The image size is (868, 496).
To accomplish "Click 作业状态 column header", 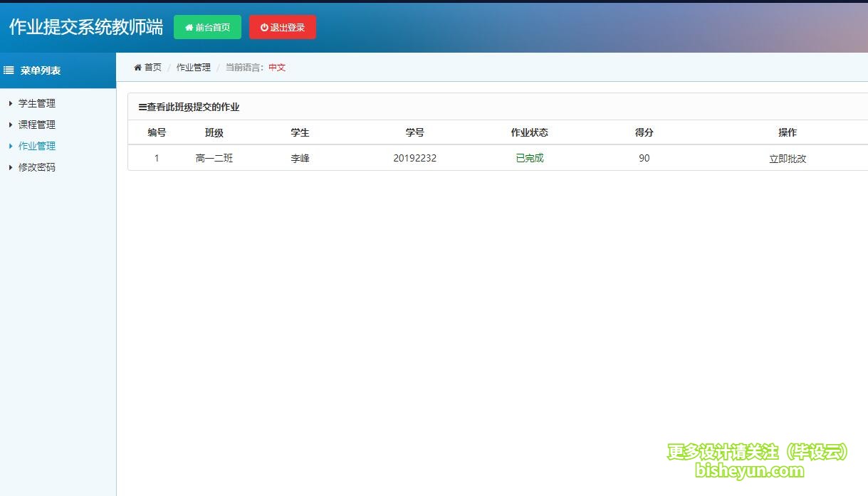I will [x=530, y=132].
